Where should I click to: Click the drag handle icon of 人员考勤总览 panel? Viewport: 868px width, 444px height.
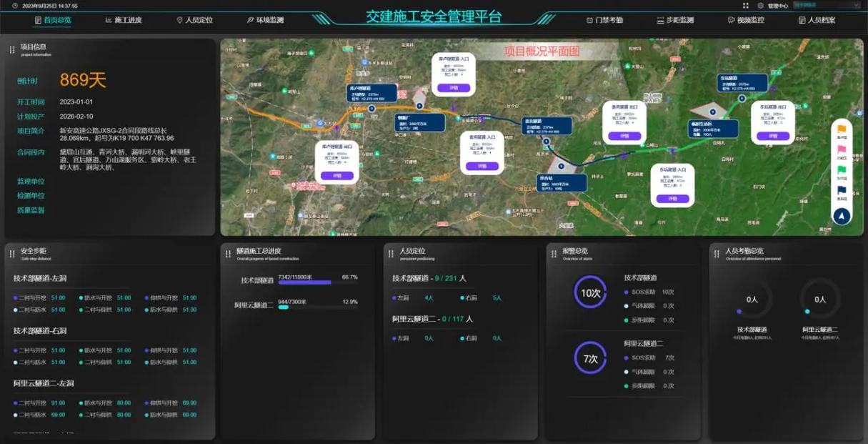pyautogui.click(x=717, y=253)
